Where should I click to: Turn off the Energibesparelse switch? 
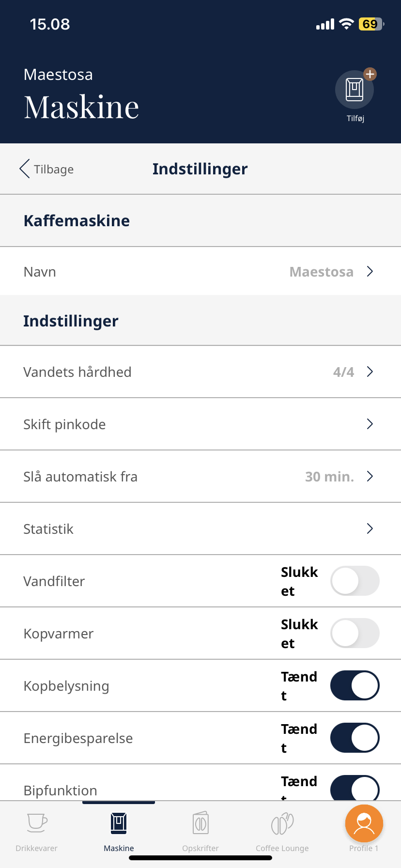click(x=355, y=738)
